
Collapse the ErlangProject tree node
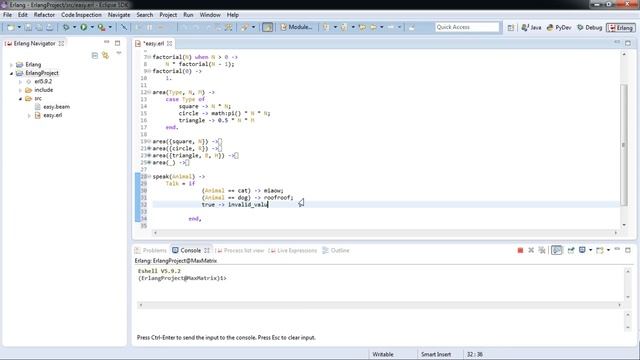click(x=11, y=73)
